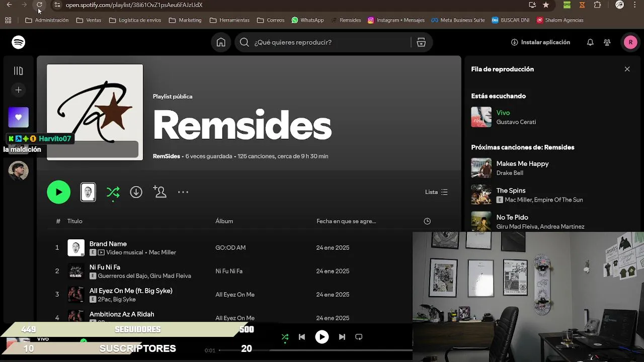Toggle shuffle on the playlist header
Image resolution: width=644 pixels, height=362 pixels.
click(113, 192)
